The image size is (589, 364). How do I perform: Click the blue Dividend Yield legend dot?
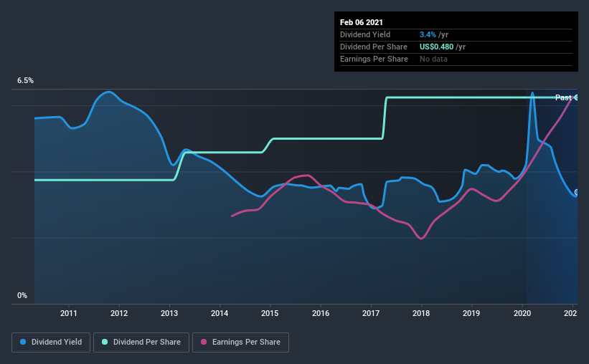coord(23,342)
